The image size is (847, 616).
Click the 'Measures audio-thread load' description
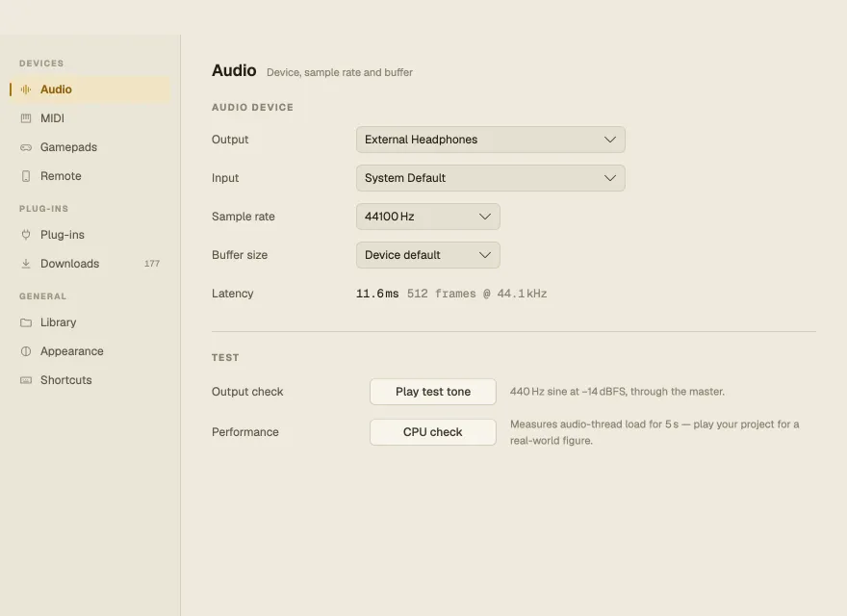[x=654, y=432]
